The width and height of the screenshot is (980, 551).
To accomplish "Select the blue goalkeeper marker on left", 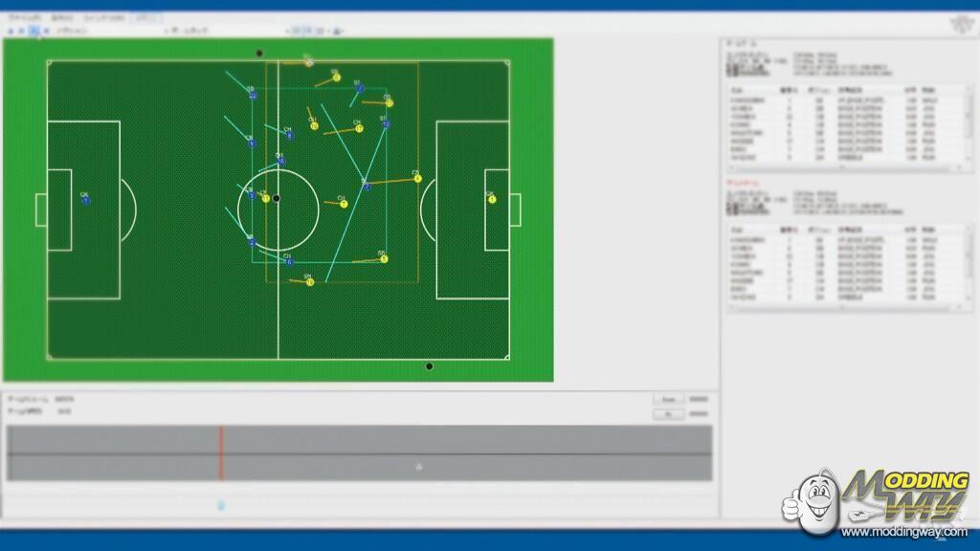I will tap(85, 201).
